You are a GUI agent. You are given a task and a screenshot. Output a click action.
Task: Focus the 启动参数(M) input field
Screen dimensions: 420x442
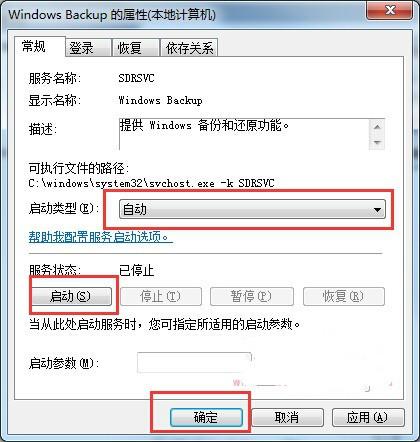(194, 363)
